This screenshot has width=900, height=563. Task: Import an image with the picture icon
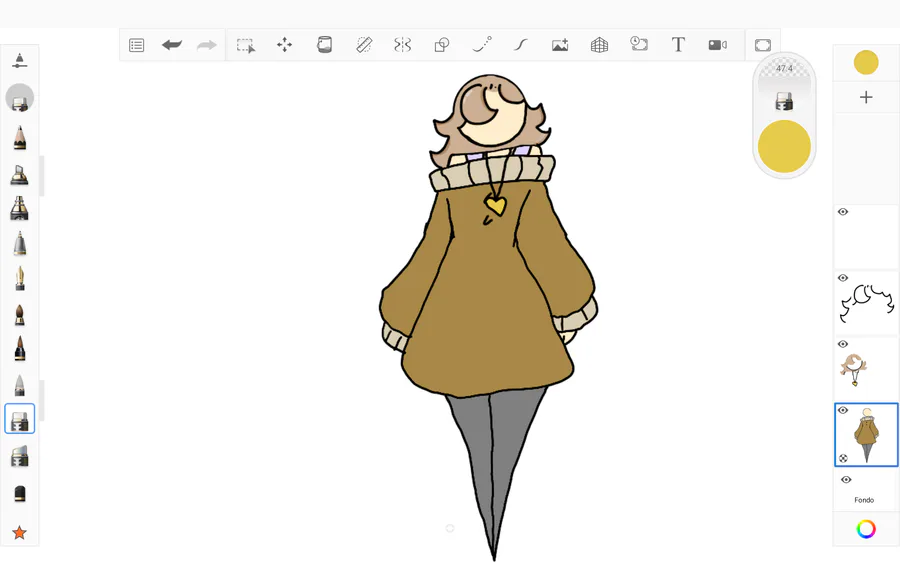pyautogui.click(x=560, y=45)
